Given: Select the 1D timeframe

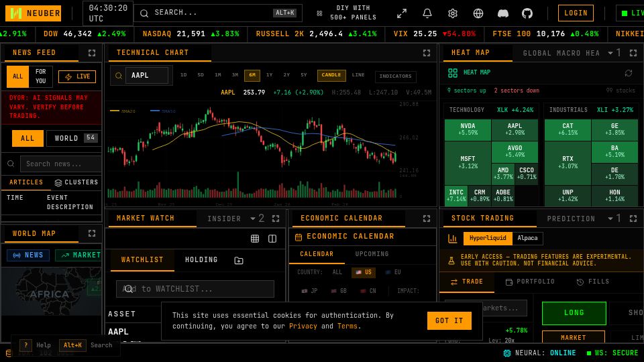Looking at the screenshot, I should (184, 75).
